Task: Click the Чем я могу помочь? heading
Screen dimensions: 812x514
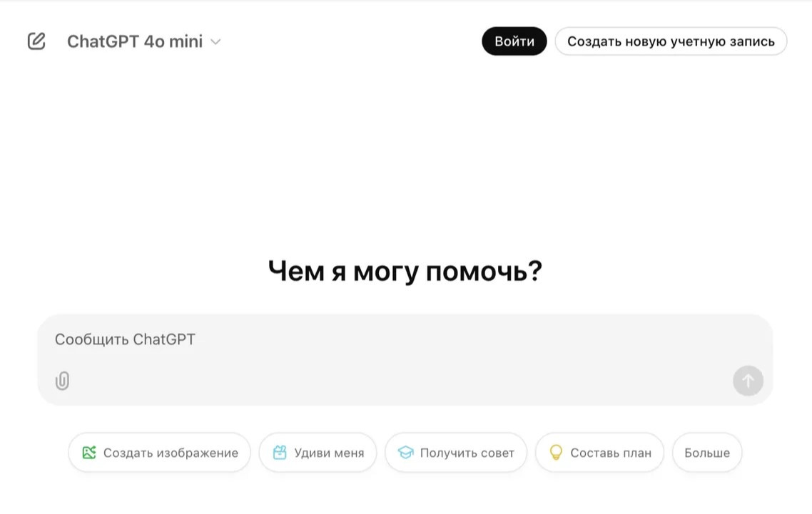Action: [x=405, y=271]
